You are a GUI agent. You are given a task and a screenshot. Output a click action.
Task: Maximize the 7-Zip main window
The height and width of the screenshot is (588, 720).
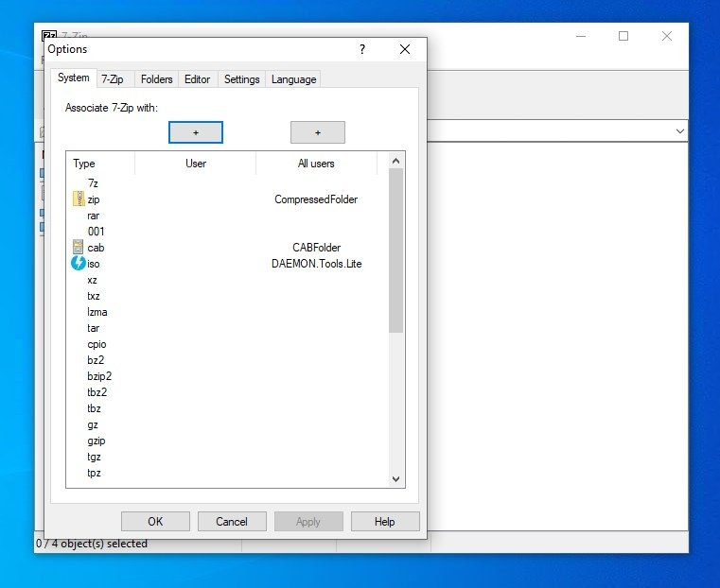pyautogui.click(x=623, y=36)
